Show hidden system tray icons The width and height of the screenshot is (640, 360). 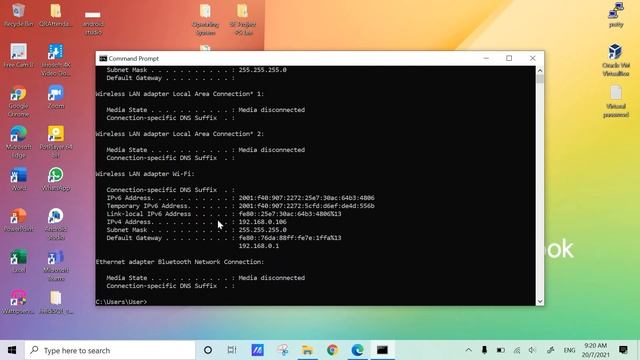click(x=469, y=350)
